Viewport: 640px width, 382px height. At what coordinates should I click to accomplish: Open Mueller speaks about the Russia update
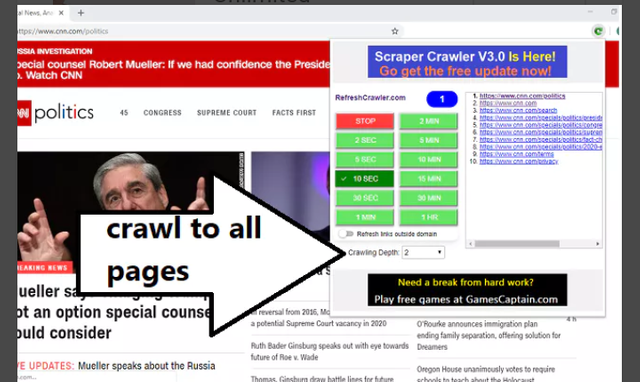pos(146,366)
